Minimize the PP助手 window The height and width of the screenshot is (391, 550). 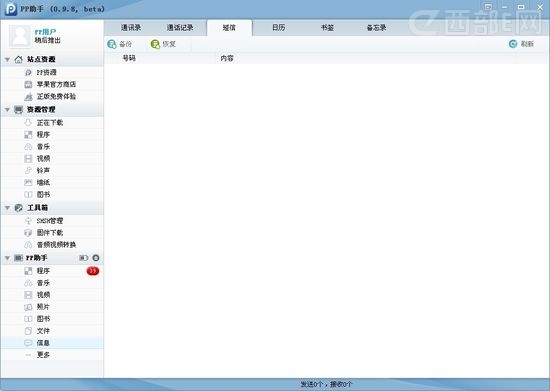504,7
